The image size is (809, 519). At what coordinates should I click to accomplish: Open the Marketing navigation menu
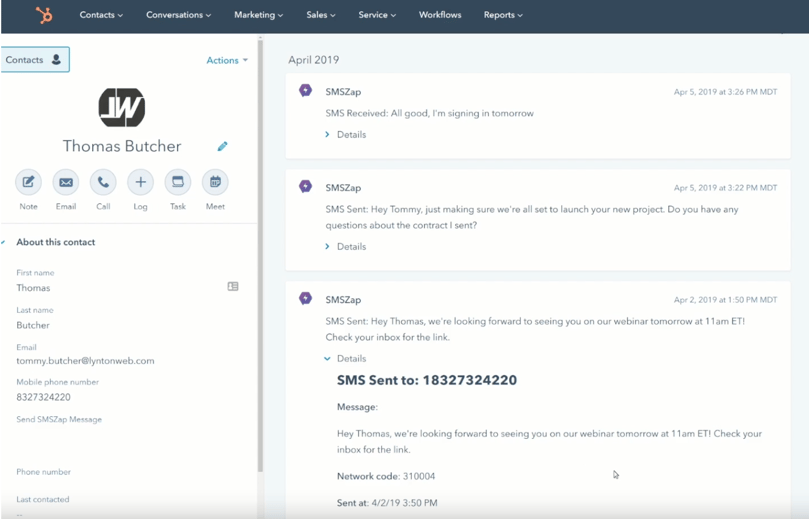click(258, 15)
